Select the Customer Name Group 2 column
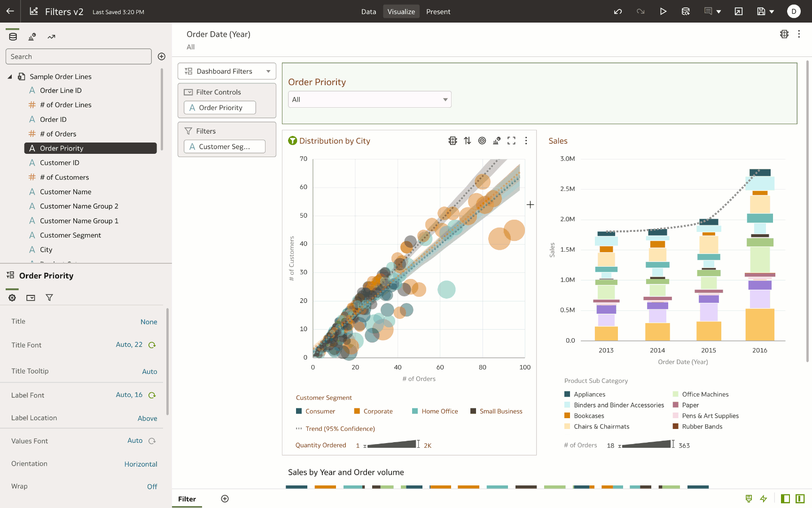Image resolution: width=812 pixels, height=508 pixels. tap(79, 206)
